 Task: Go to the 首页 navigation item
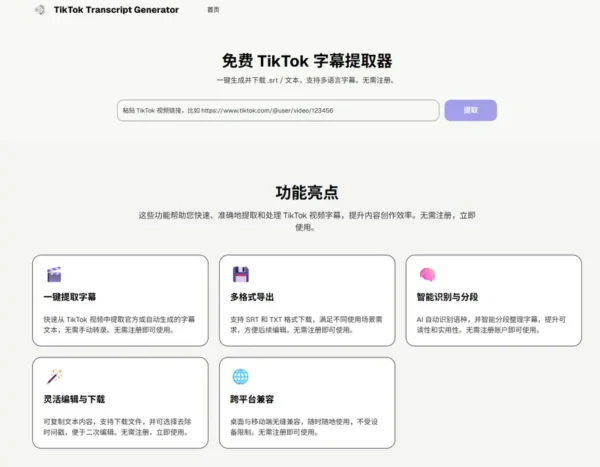tap(213, 10)
